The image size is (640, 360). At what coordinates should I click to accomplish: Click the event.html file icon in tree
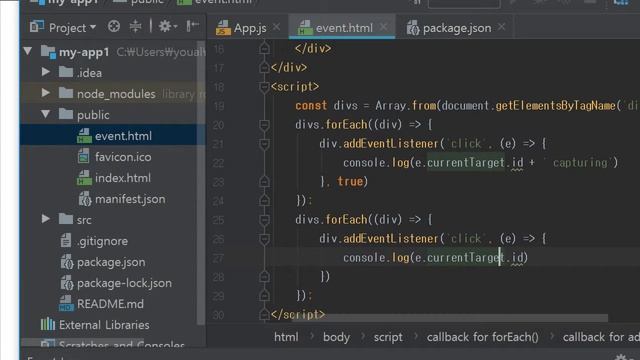[84, 136]
